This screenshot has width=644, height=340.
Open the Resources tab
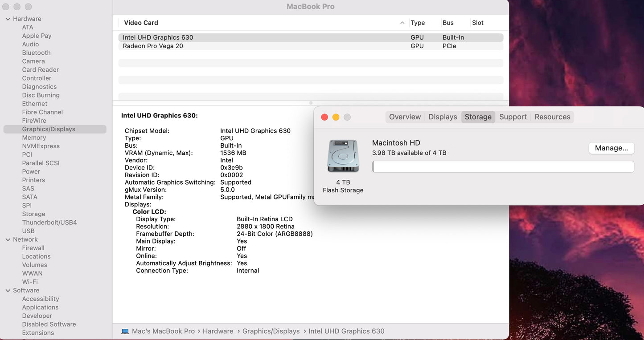(552, 117)
